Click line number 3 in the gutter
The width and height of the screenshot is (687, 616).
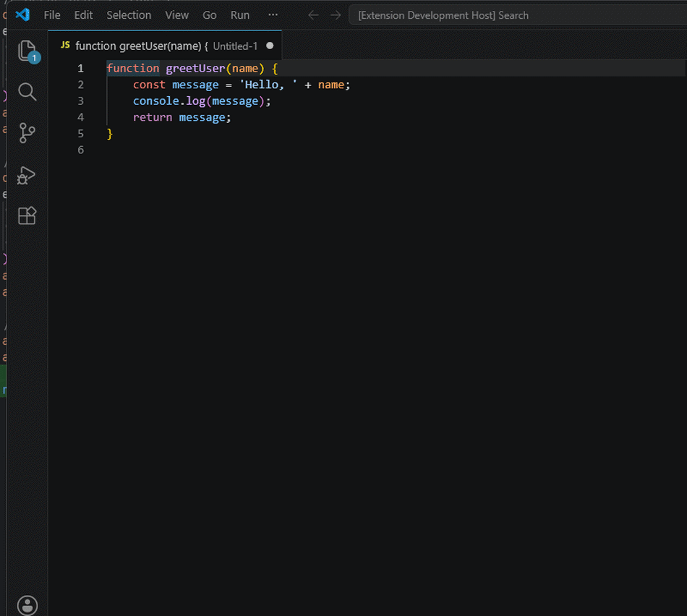80,101
